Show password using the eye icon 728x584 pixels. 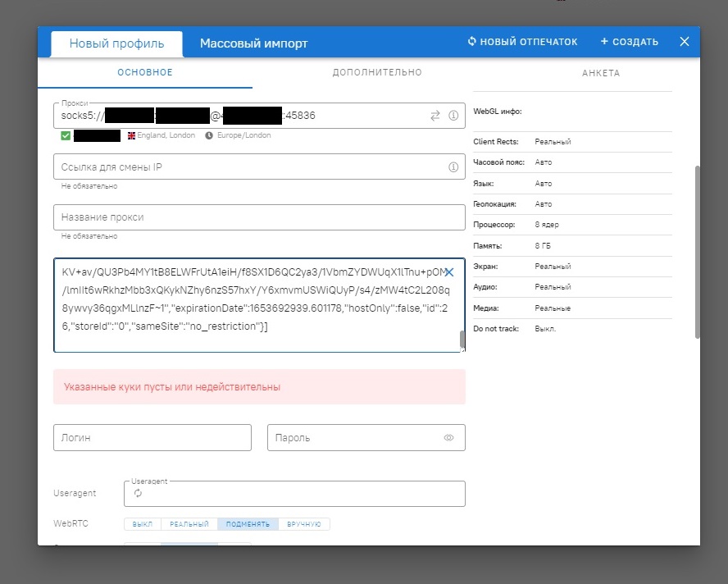(448, 438)
